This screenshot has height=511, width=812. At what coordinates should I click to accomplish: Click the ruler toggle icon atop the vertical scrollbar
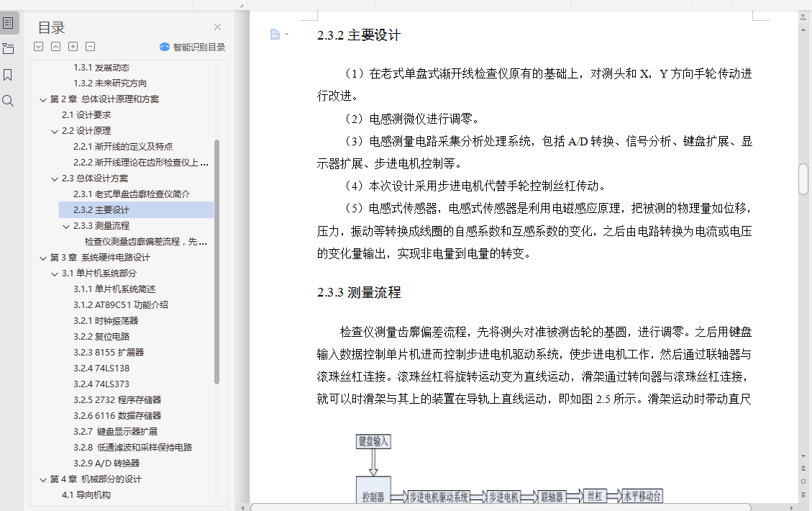coord(803,17)
